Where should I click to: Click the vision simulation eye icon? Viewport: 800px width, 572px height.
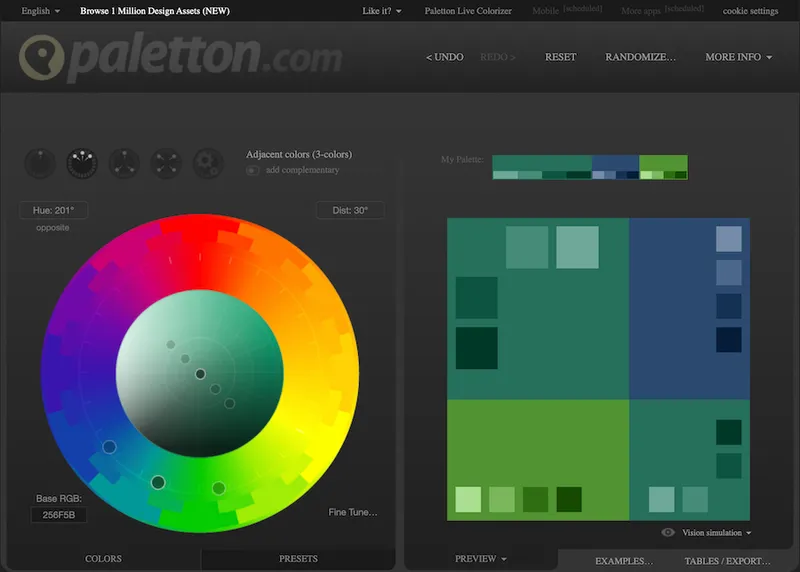coord(668,532)
